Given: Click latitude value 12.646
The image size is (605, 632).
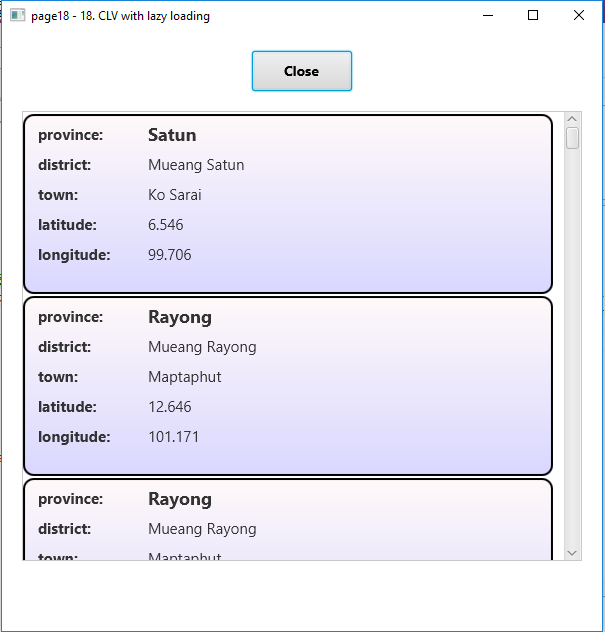Looking at the screenshot, I should click(169, 407).
